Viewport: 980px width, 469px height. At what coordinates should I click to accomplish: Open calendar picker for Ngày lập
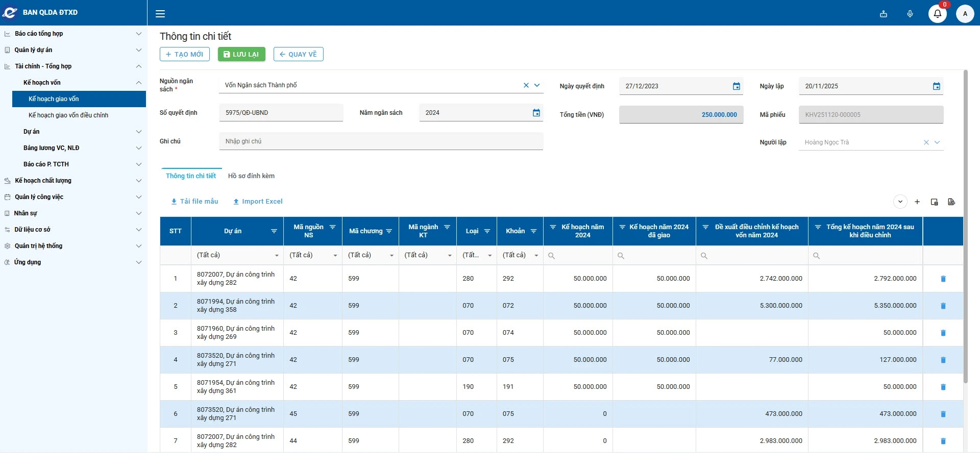click(936, 86)
